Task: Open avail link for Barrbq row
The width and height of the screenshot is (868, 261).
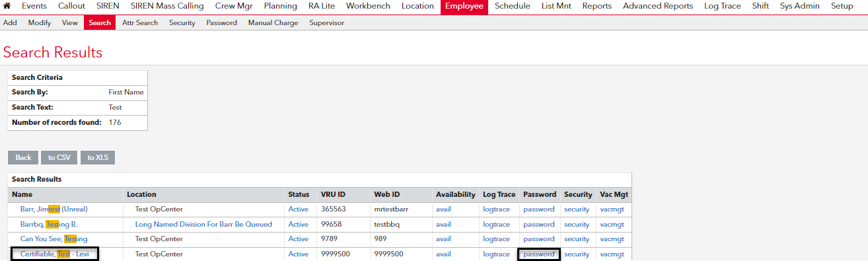Action: (x=443, y=224)
